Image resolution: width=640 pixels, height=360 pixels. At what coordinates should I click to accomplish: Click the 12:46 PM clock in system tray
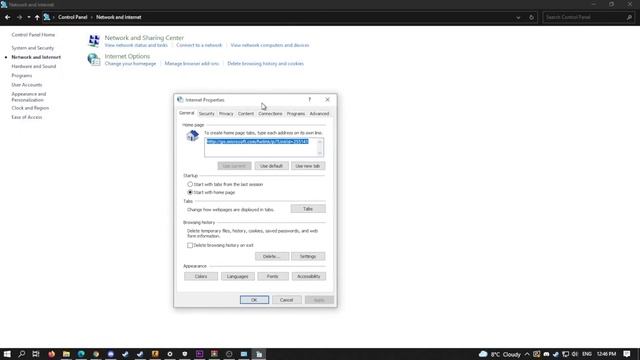(x=606, y=354)
